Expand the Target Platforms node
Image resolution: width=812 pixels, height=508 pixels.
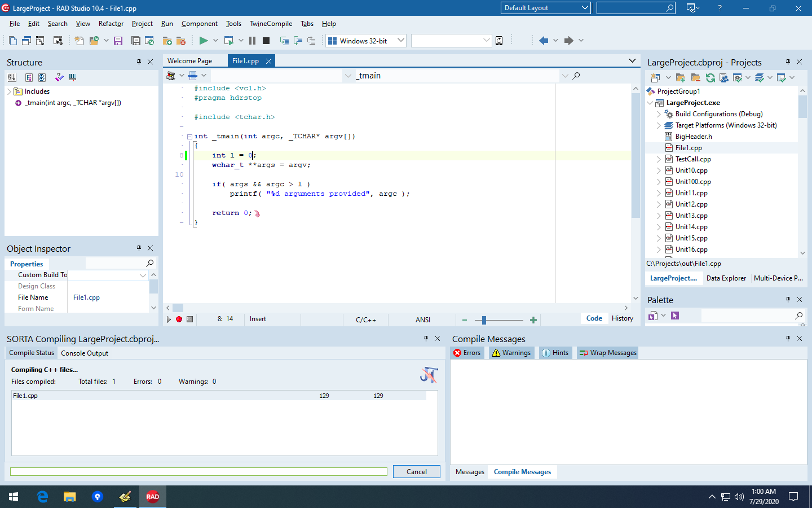(659, 125)
